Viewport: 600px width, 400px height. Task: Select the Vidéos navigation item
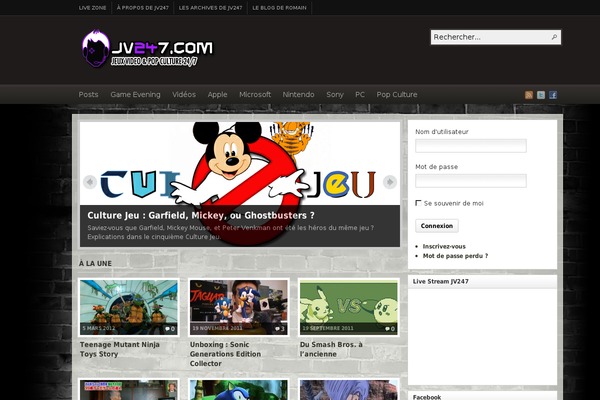[184, 95]
